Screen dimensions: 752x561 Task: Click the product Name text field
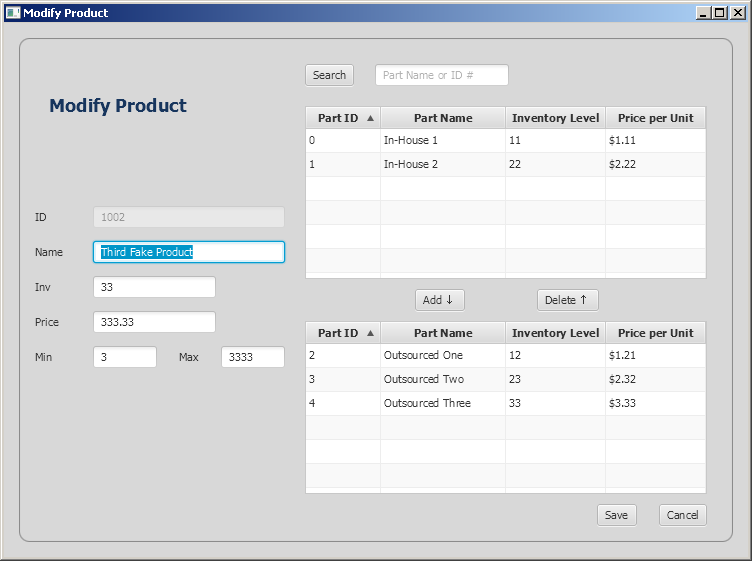(x=188, y=252)
